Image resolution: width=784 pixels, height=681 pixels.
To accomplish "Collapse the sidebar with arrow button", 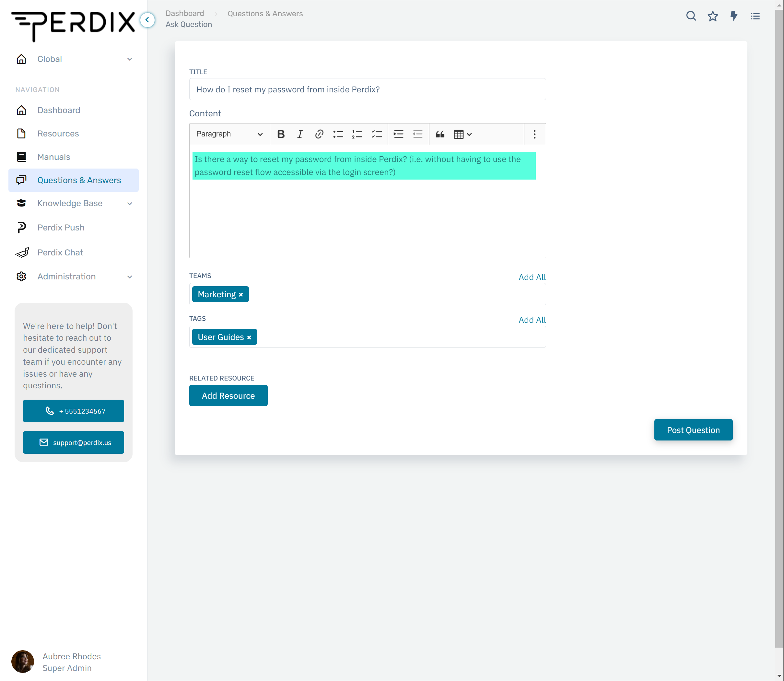I will 147,20.
